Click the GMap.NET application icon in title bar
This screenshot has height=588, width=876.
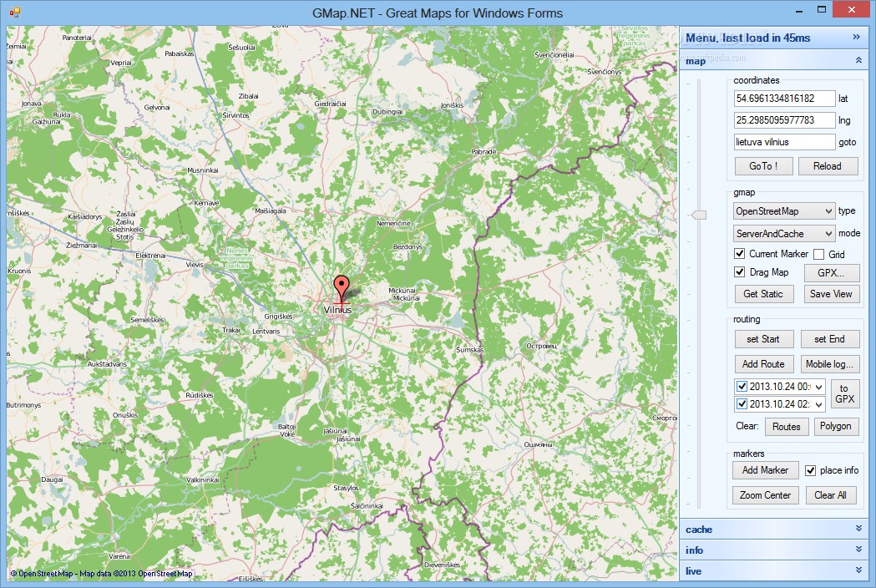(14, 12)
